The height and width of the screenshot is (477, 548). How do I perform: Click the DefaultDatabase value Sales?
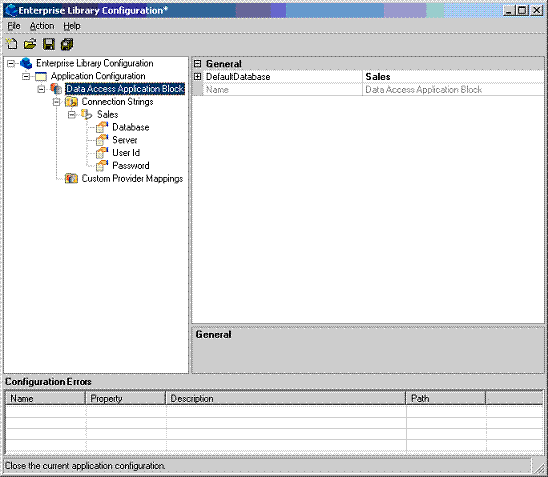[x=453, y=77]
